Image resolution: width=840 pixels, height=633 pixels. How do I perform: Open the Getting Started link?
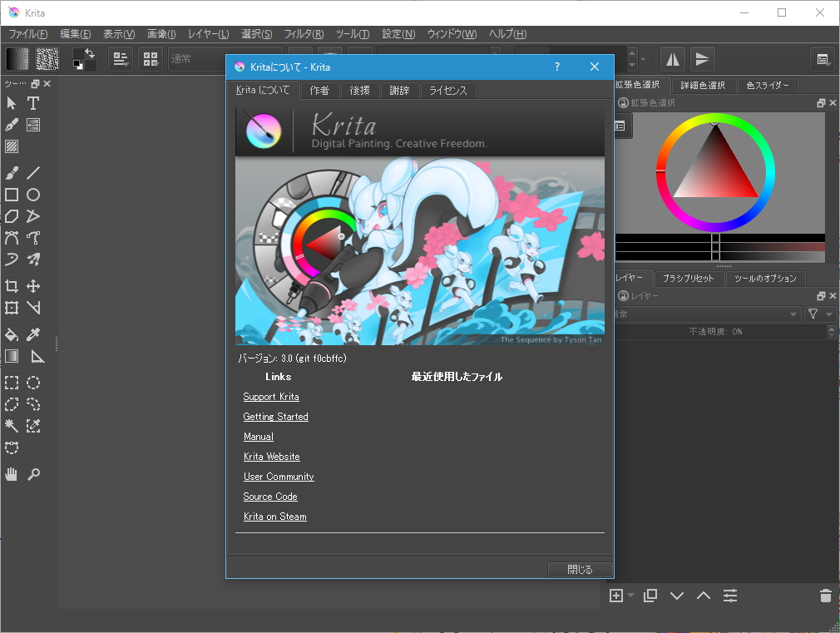click(275, 417)
